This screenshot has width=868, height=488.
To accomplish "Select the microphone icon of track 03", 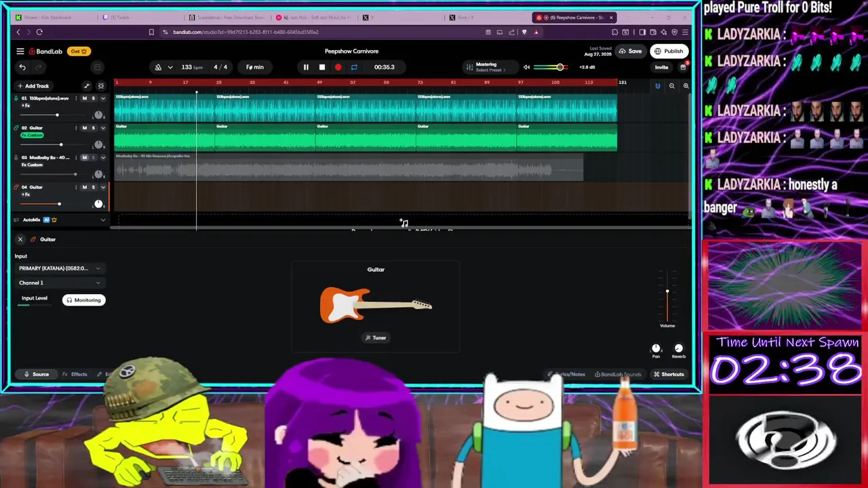I will [x=16, y=157].
